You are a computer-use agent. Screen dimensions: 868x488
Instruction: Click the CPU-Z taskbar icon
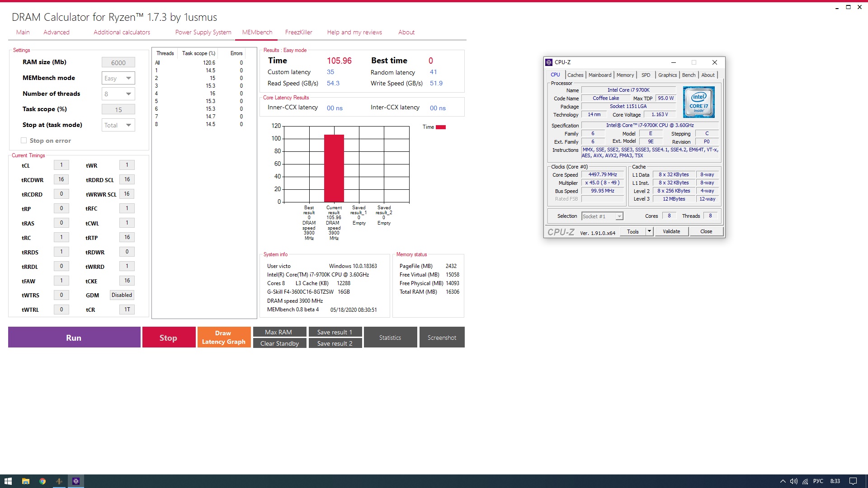[x=76, y=481]
